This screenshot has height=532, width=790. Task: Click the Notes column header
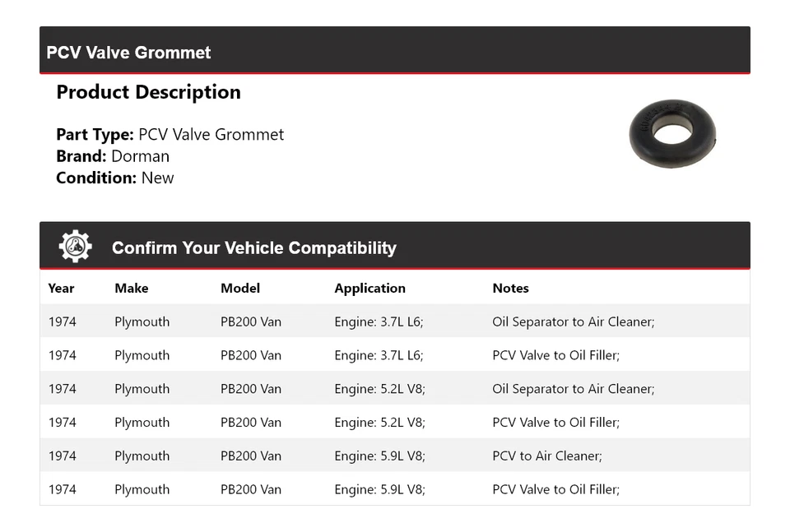coord(510,289)
